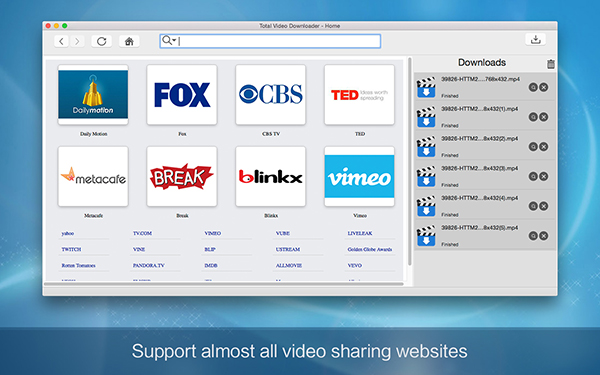The image size is (600, 375).
Task: Select the 39826-HTTM2....8x432(3).mp4 file name
Action: click(x=480, y=168)
